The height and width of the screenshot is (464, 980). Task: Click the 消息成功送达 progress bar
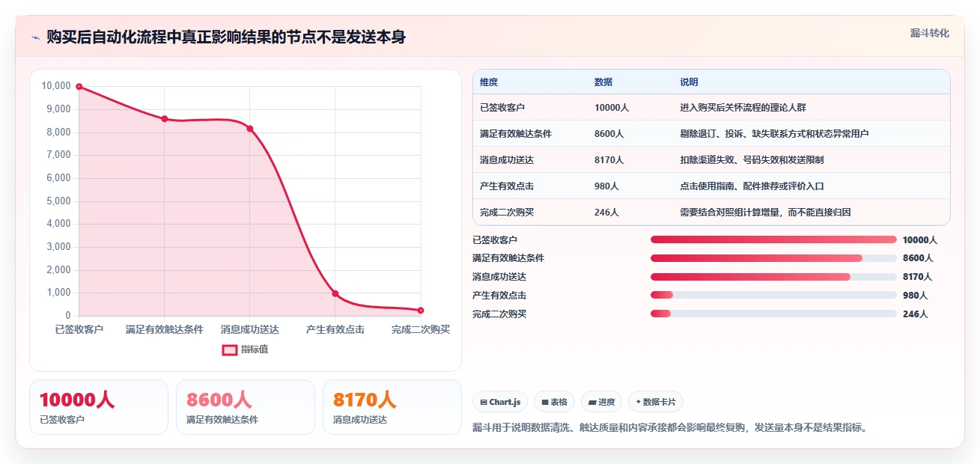773,277
